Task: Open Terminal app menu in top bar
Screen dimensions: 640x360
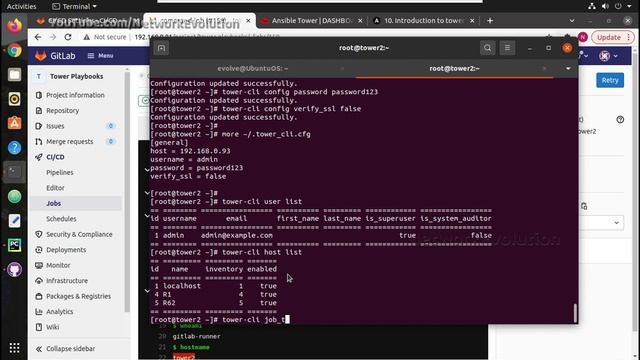Action: (74, 6)
